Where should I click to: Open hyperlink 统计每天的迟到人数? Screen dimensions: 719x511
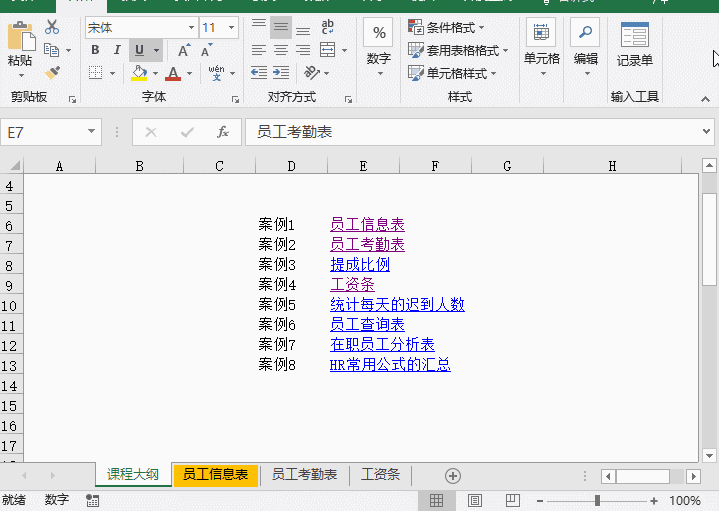tap(397, 304)
